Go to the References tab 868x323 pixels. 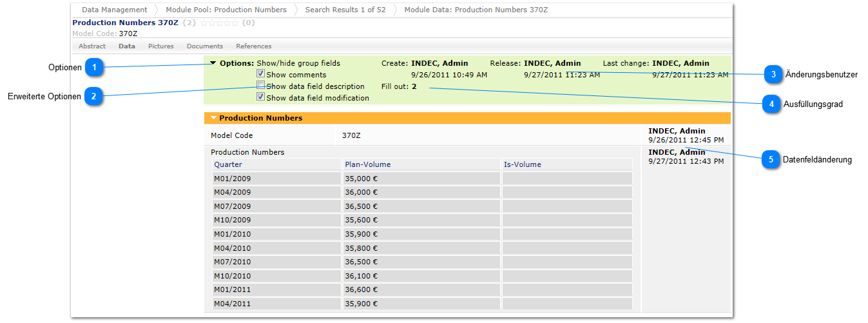coord(254,46)
